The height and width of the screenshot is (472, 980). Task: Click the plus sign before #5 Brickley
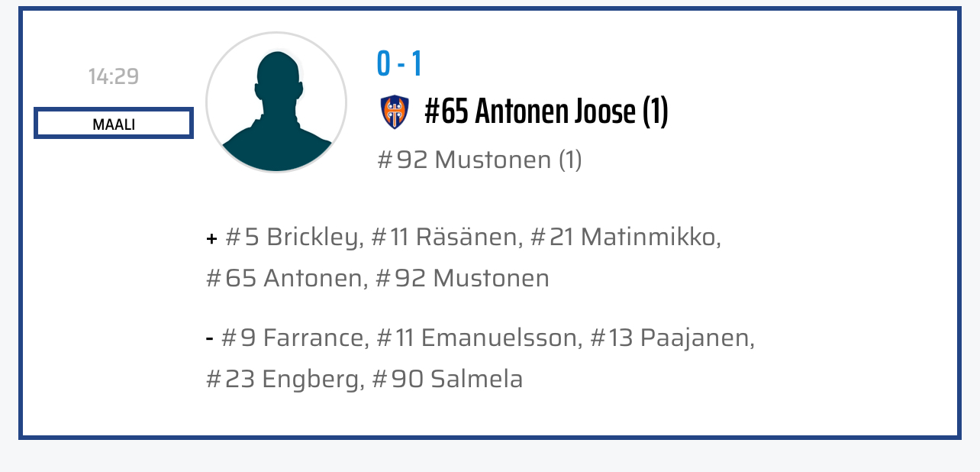[211, 239]
